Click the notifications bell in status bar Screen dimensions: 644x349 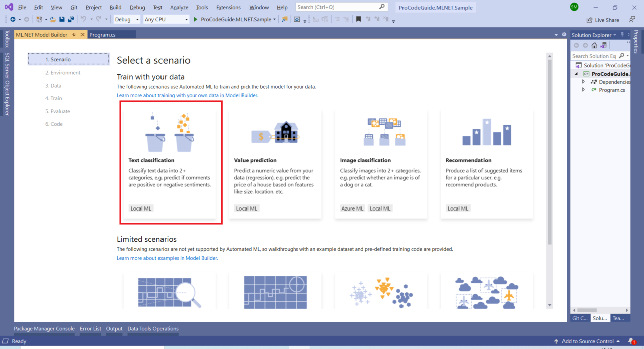pyautogui.click(x=631, y=341)
